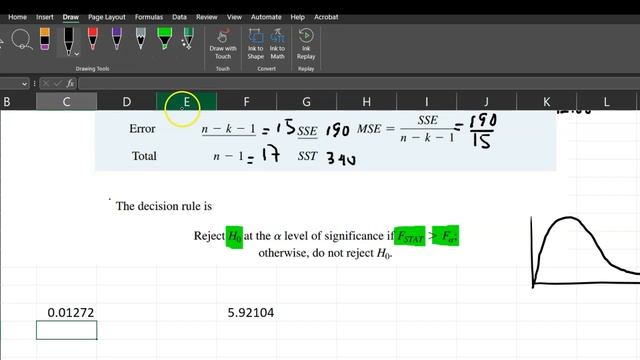The height and width of the screenshot is (360, 640).
Task: Select column G header
Action: tap(307, 102)
